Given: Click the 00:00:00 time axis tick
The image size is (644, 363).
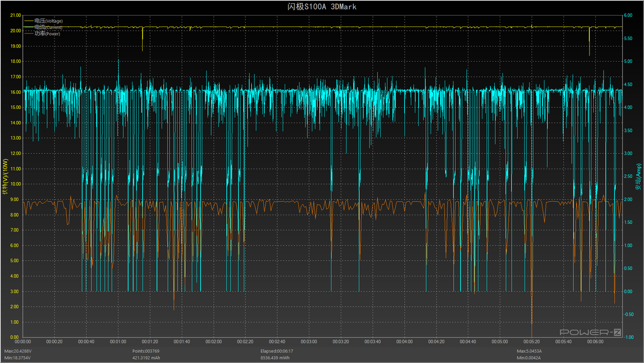Looking at the screenshot, I should (x=23, y=341).
